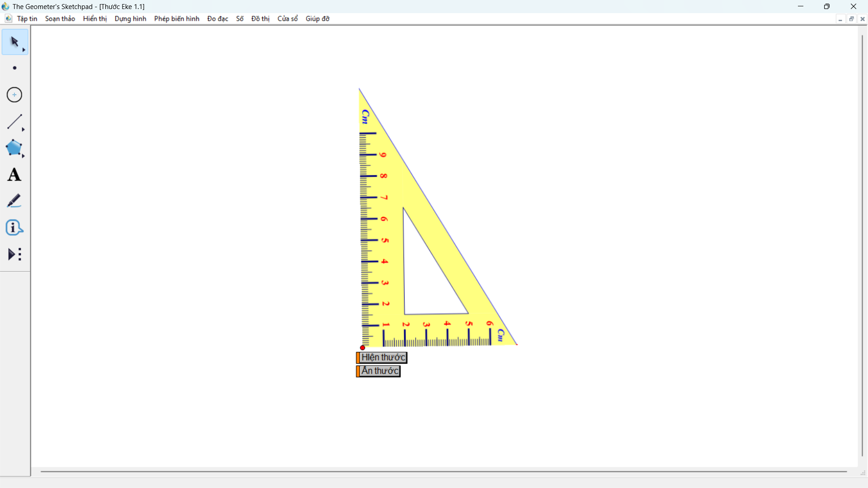
Task: Open the Tập tin menu
Action: click(x=27, y=19)
